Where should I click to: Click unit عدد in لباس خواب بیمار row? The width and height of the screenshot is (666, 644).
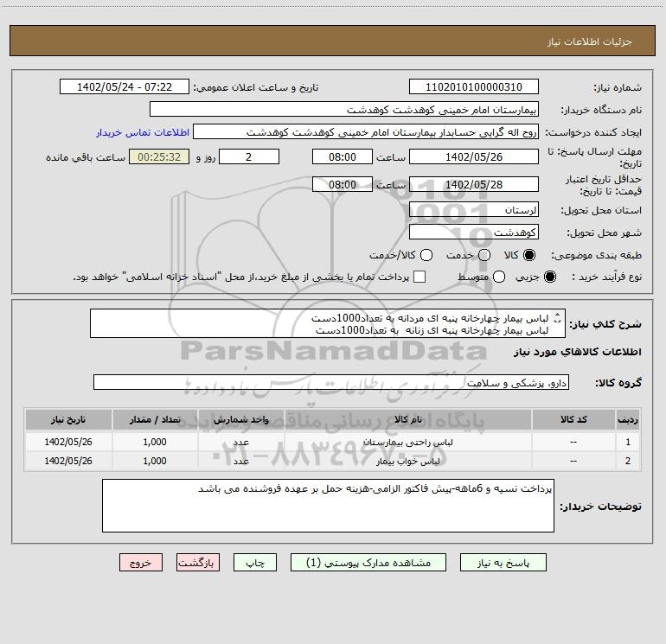(x=240, y=461)
